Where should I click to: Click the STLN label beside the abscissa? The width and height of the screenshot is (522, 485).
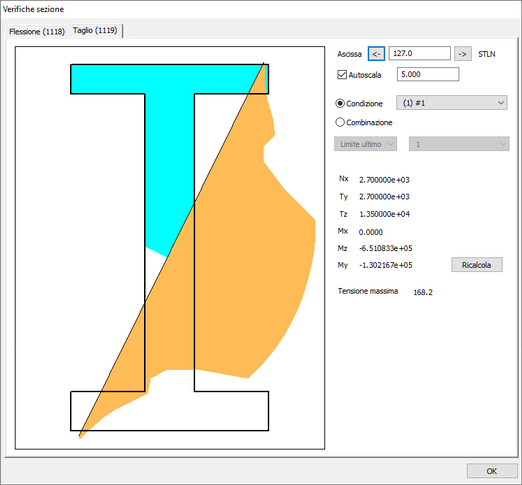[x=487, y=54]
